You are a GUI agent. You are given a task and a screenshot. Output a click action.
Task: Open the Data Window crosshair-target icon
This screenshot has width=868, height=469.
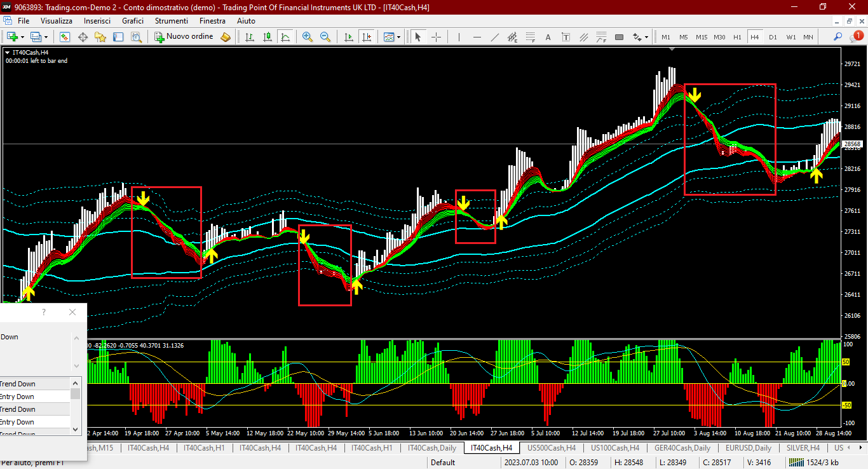[83, 37]
